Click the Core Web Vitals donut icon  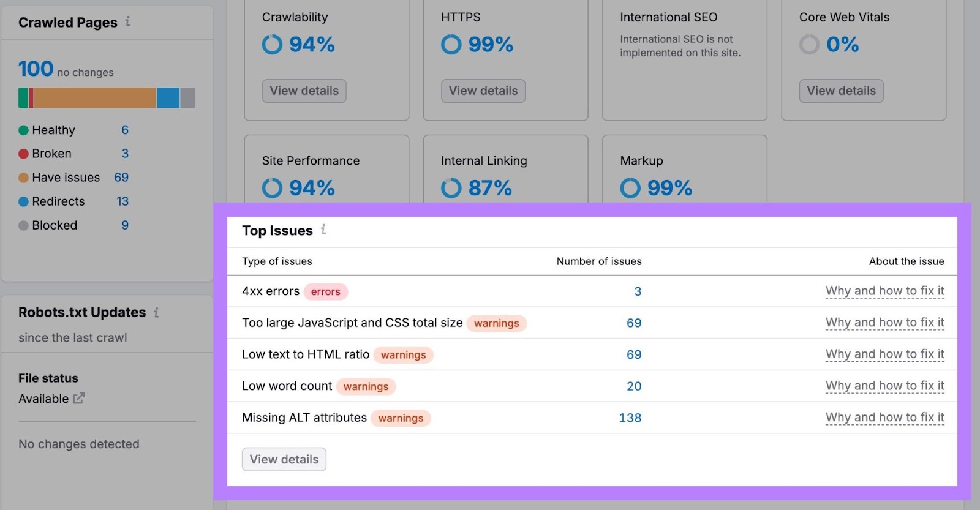[x=809, y=45]
